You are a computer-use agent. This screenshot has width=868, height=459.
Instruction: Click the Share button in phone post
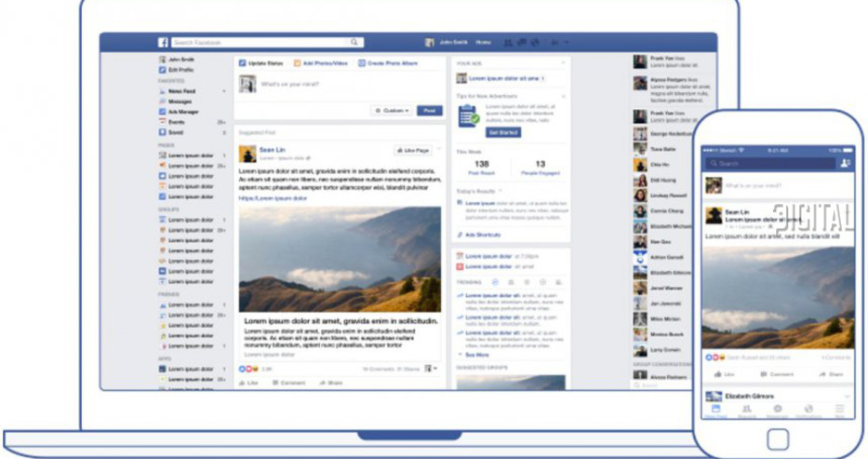[x=832, y=374]
